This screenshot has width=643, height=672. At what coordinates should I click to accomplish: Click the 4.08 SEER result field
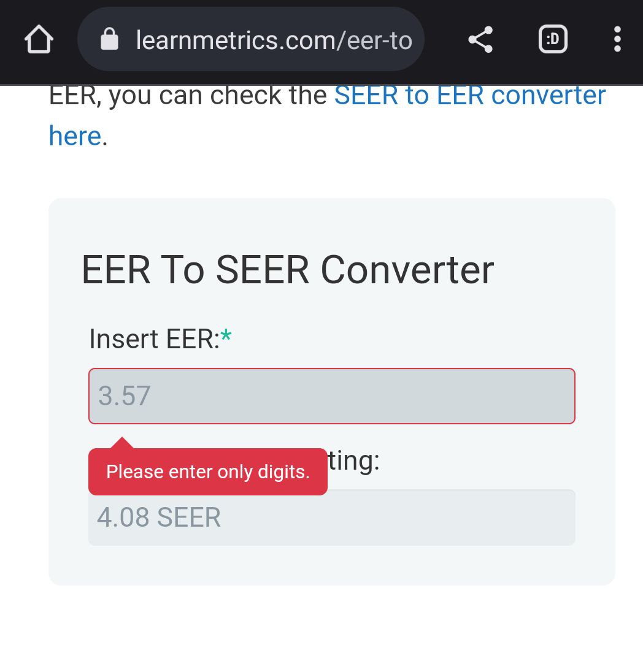pyautogui.click(x=331, y=517)
